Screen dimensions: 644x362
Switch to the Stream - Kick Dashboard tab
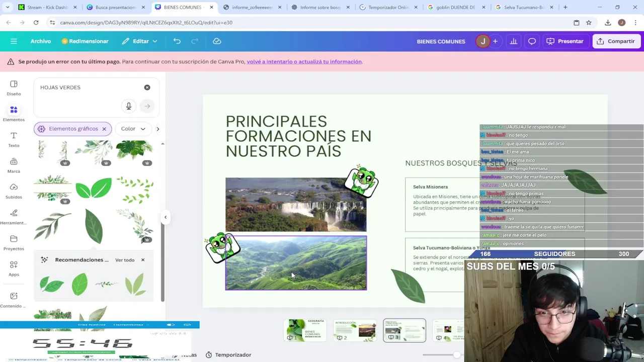pos(47,8)
